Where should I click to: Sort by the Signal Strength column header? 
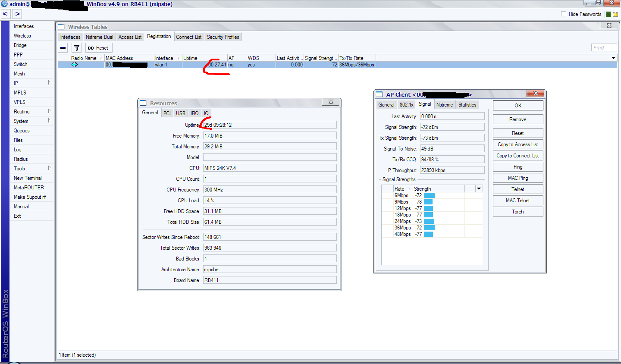[x=321, y=58]
